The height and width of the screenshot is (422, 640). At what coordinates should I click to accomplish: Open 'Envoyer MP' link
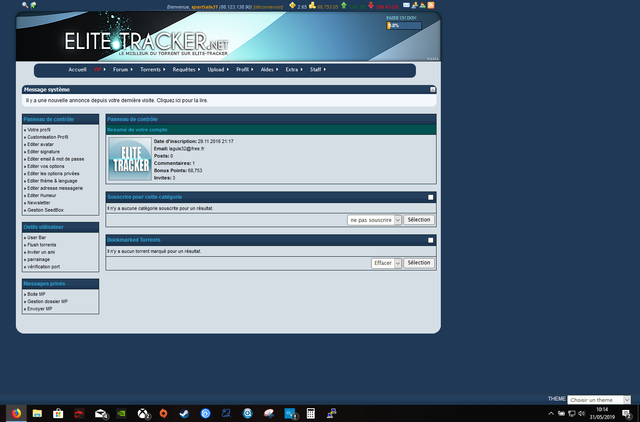40,309
